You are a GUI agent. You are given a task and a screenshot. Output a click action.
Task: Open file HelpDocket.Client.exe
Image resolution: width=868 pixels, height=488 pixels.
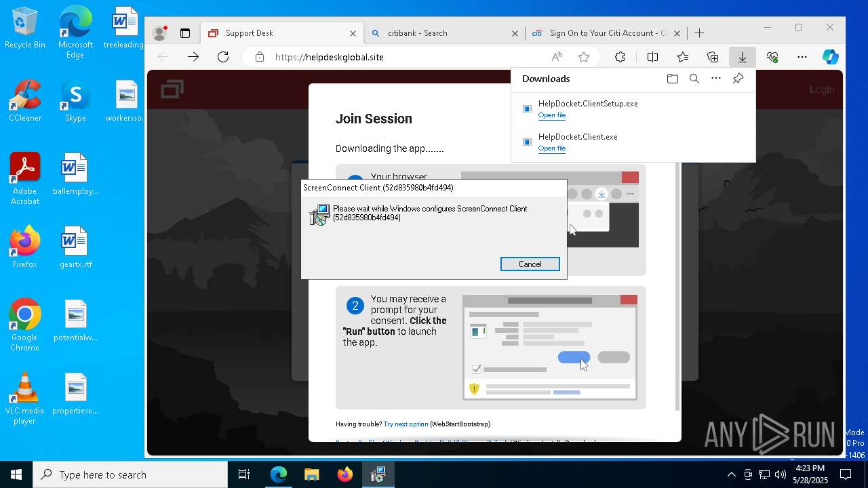pyautogui.click(x=551, y=148)
